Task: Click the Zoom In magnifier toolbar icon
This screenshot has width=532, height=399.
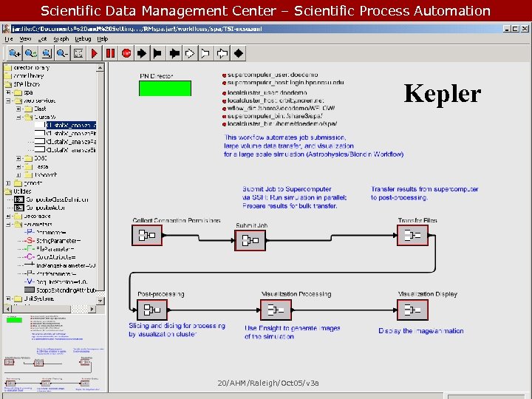Action: 15,53
